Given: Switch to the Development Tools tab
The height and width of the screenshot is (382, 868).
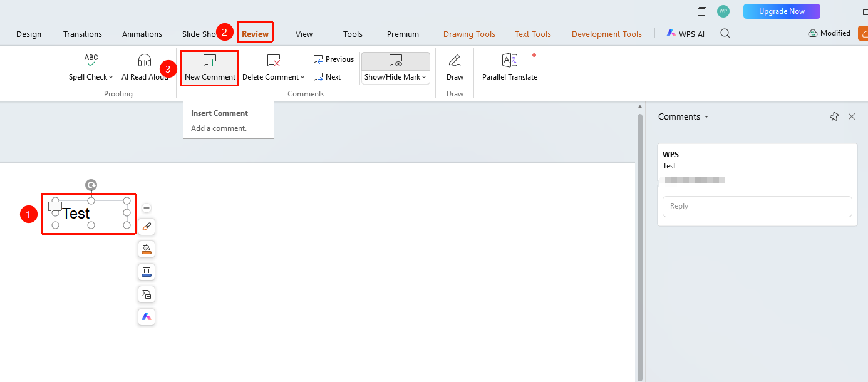Looking at the screenshot, I should click(x=607, y=34).
